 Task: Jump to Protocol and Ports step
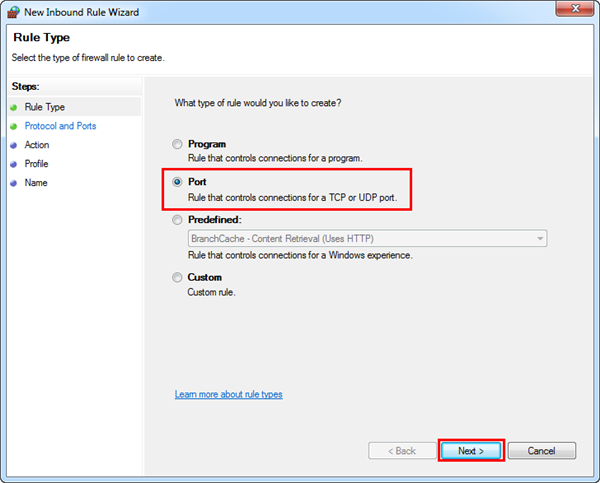click(x=60, y=126)
